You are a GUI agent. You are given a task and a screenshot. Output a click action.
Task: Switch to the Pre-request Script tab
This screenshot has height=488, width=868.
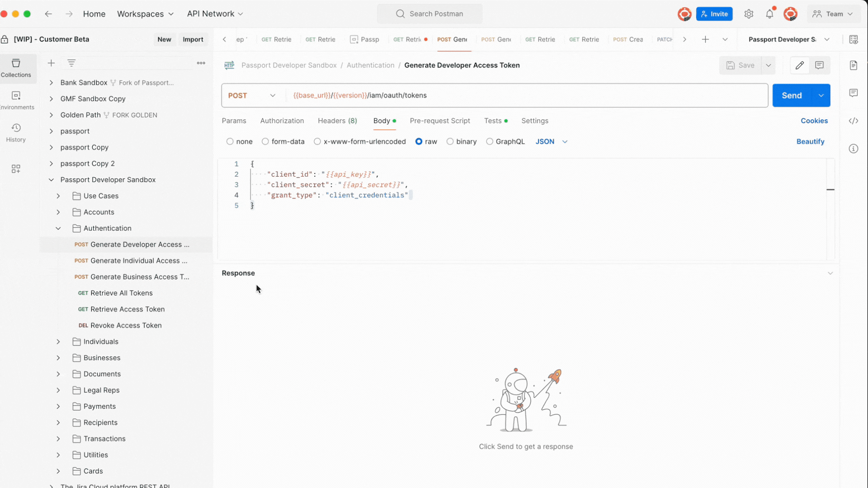pos(440,121)
